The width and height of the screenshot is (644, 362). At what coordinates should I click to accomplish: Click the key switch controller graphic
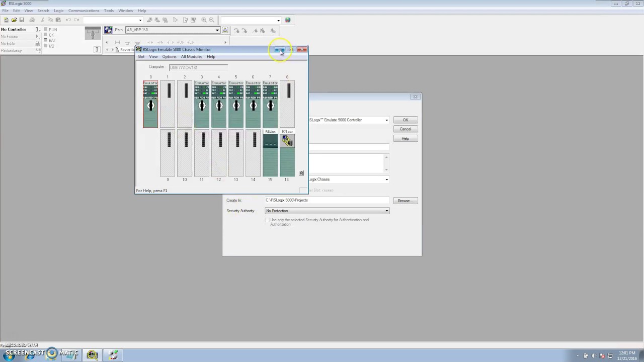93,34
